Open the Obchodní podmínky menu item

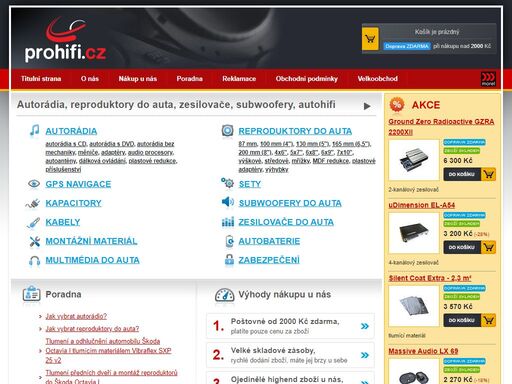(x=307, y=79)
